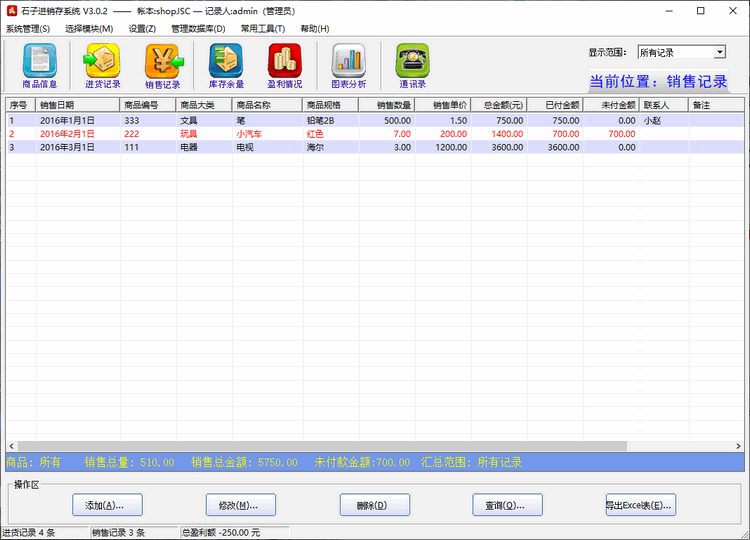Open the 商品信息 product info module

39,65
